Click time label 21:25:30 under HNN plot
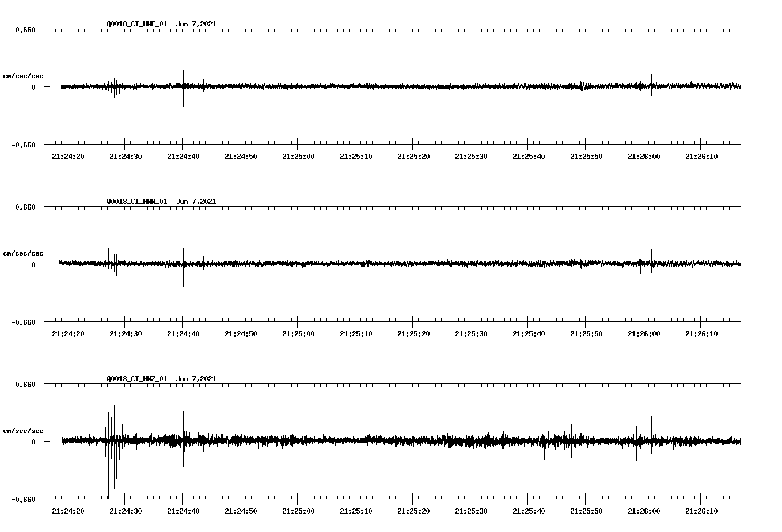Image resolution: width=782 pixels, height=532 pixels. click(471, 333)
